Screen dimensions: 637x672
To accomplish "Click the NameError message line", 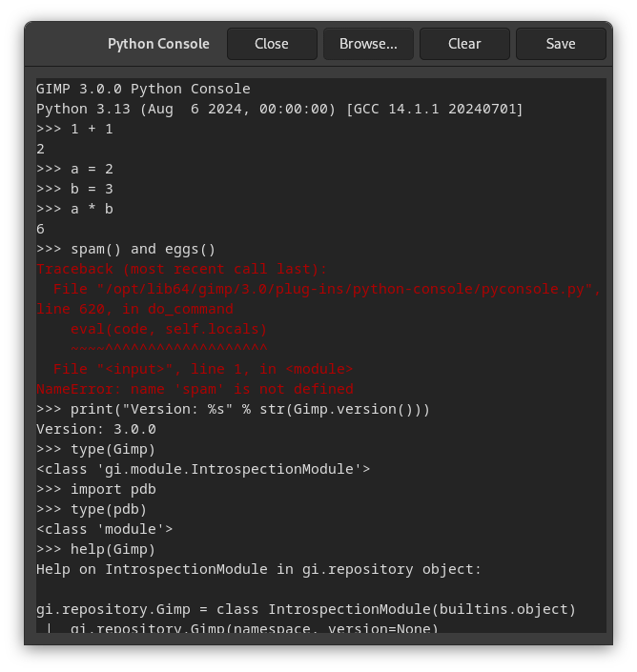I will (195, 389).
